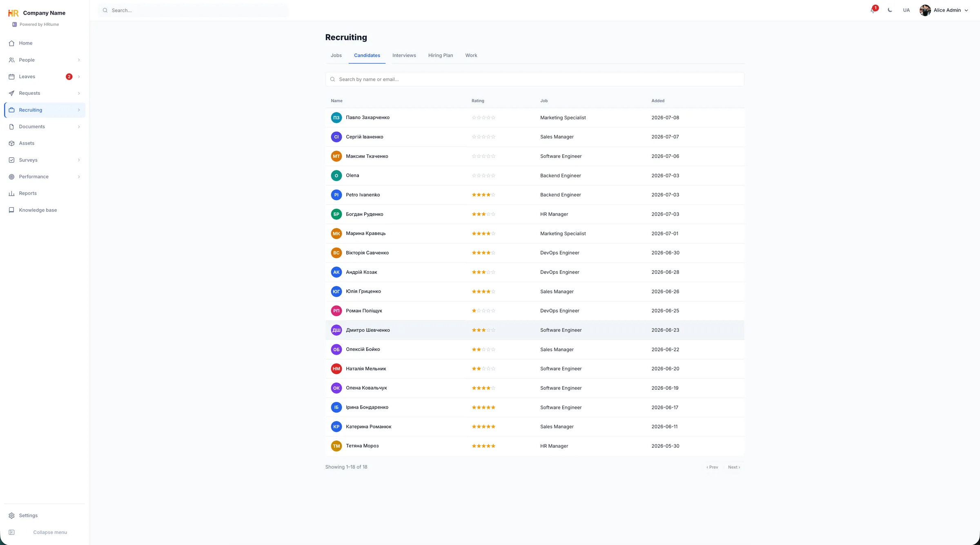
Task: Go to Prev page
Action: point(712,467)
